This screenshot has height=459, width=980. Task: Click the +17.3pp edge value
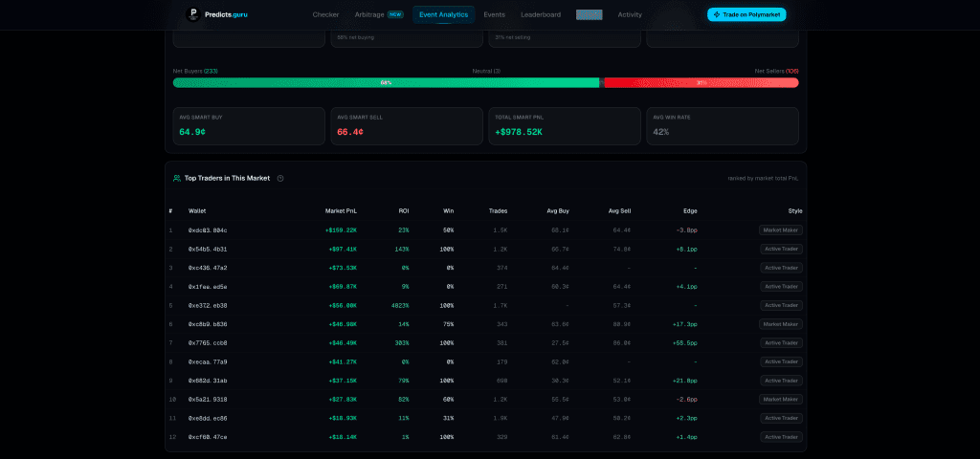685,324
